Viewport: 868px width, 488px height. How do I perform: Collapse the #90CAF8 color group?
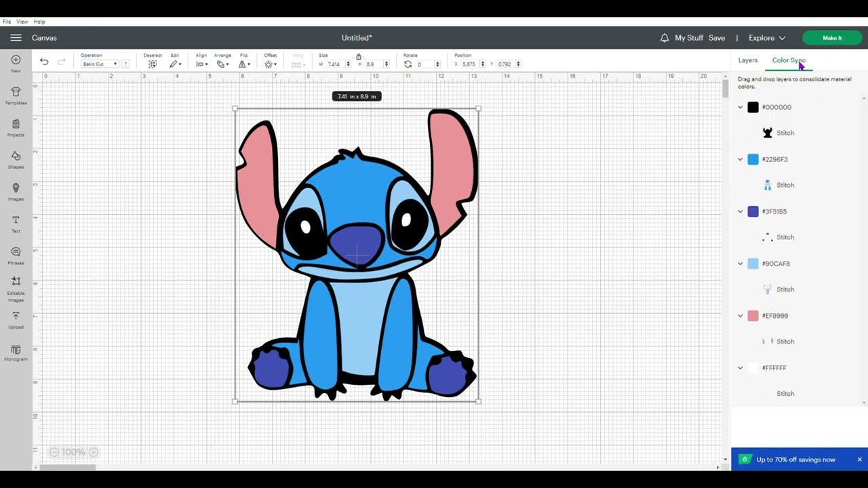pyautogui.click(x=741, y=264)
